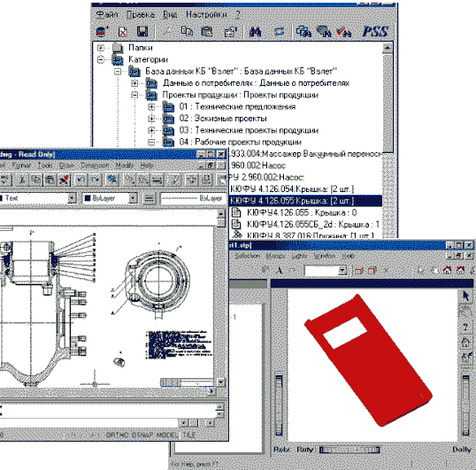This screenshot has width=476, height=470.
Task: Toggle ORTHO mode in status bar
Action: pos(118,435)
